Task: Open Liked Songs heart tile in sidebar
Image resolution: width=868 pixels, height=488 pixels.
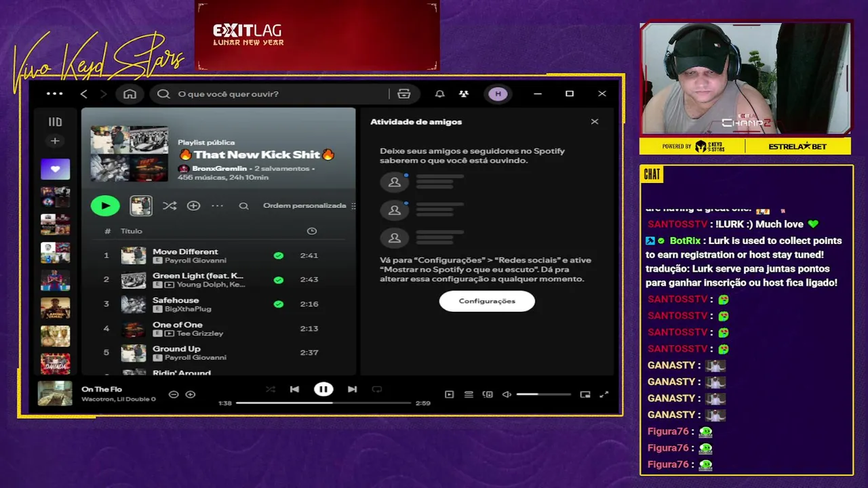Action: [55, 169]
